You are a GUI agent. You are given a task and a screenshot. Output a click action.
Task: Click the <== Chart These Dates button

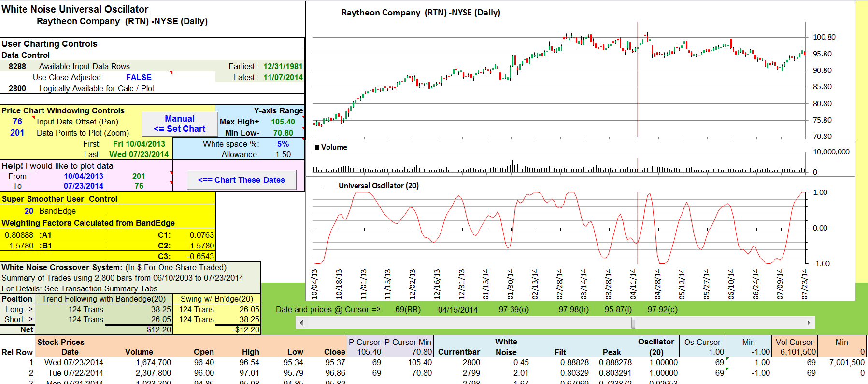pos(242,180)
